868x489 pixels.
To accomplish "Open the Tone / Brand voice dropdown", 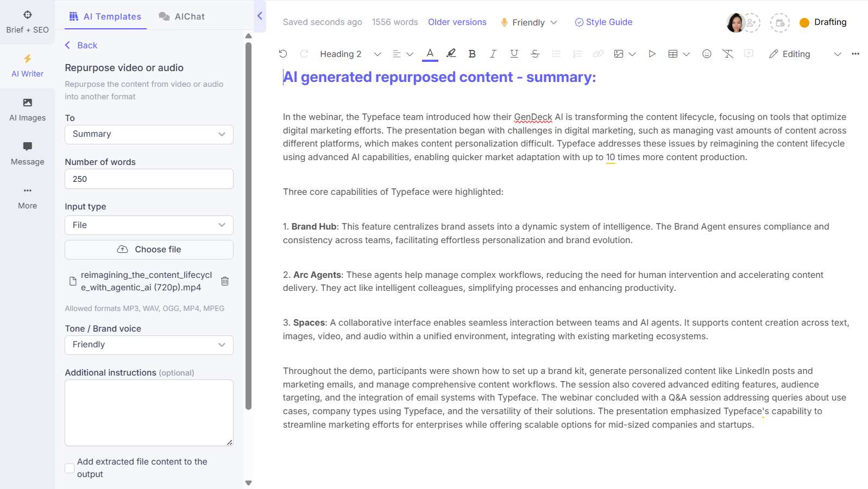I will [x=149, y=345].
